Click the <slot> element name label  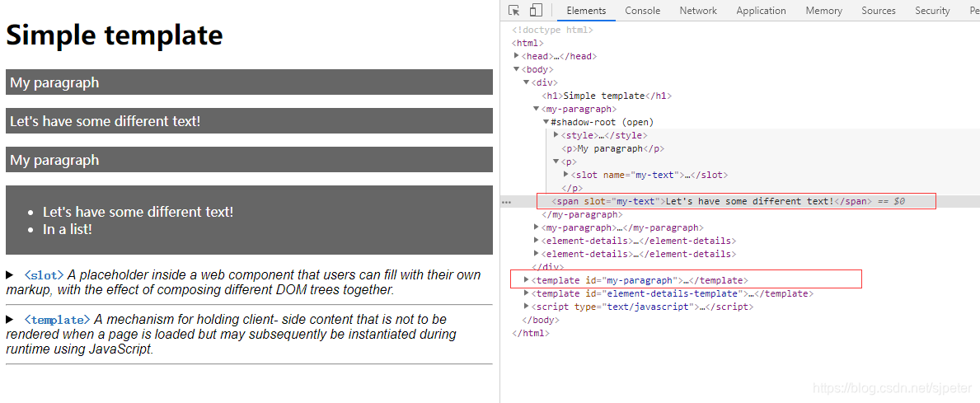(44, 275)
